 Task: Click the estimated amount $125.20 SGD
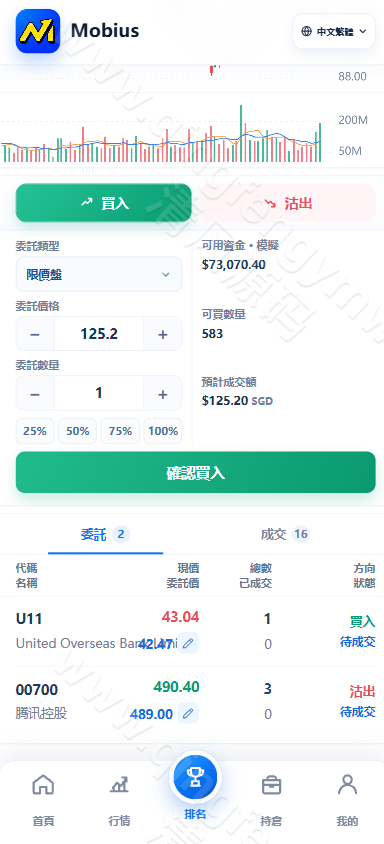pyautogui.click(x=237, y=400)
